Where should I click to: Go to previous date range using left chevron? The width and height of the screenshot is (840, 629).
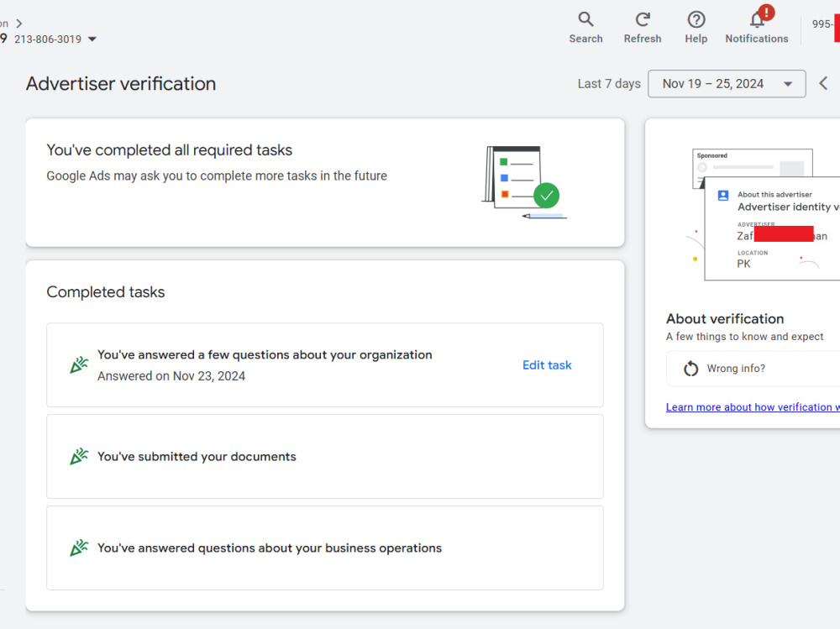coord(823,84)
